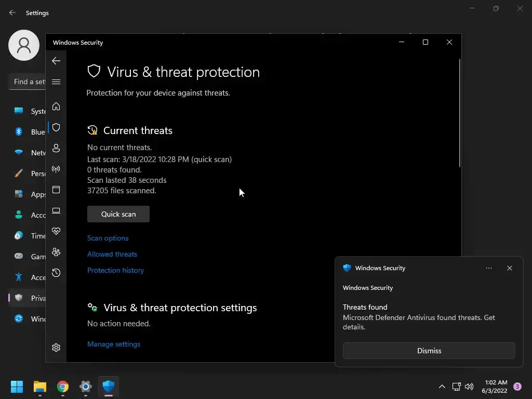Click the Windows Security shield in notification
Image resolution: width=532 pixels, height=399 pixels.
(x=347, y=268)
